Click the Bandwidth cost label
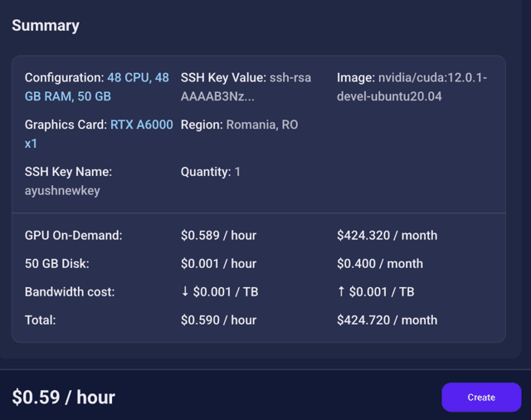The image size is (531, 420). point(70,291)
